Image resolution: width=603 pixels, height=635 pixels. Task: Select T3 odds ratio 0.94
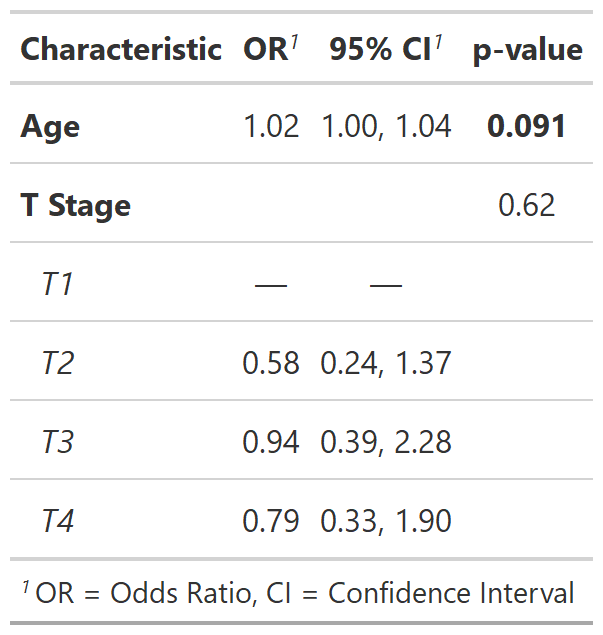click(271, 442)
